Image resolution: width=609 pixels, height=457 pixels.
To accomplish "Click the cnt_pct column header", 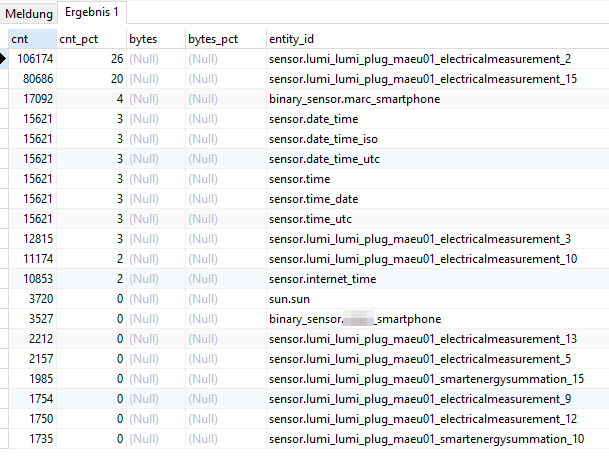I will 91,39.
